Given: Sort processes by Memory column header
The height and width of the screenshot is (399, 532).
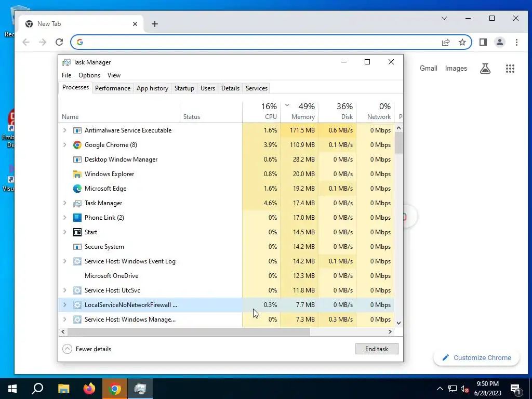Looking at the screenshot, I should [300, 112].
